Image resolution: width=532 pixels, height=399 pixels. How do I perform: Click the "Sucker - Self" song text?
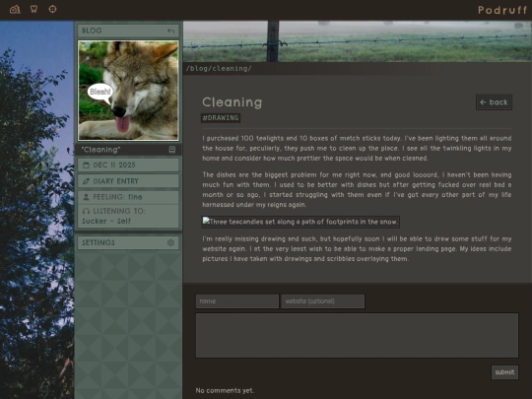[x=106, y=222]
